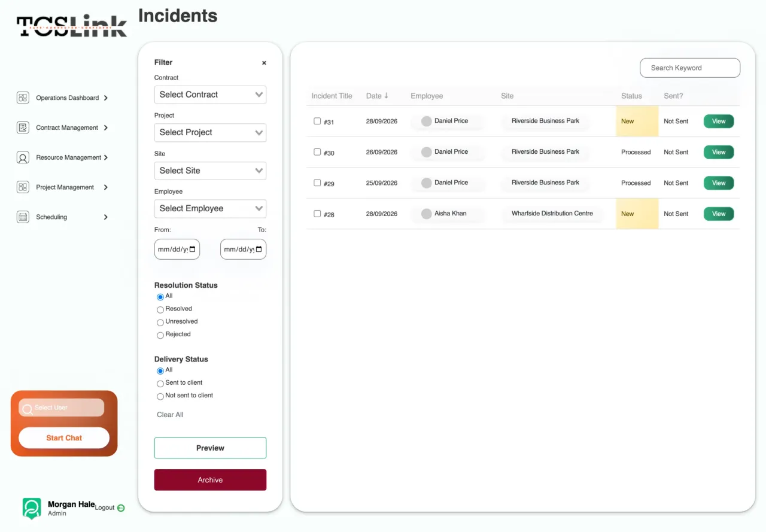The width and height of the screenshot is (766, 532).
Task: Click the Search Keyword field
Action: coord(690,68)
